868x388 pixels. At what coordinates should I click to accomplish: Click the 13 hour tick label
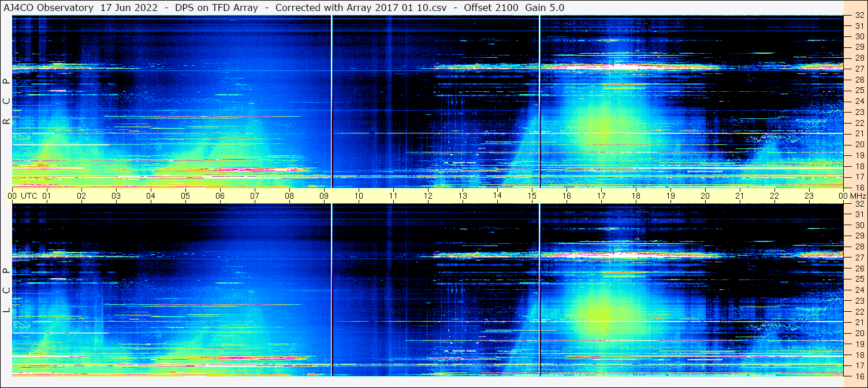[463, 196]
